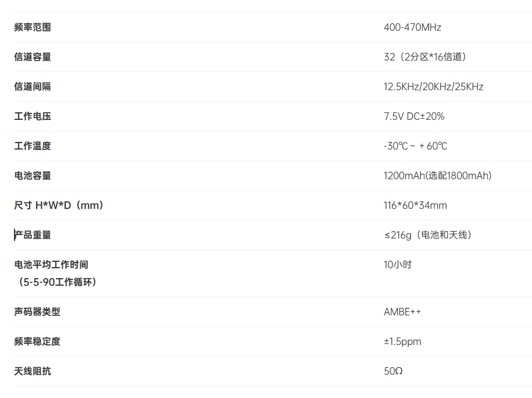Click the 信道容量 row label

33,56
